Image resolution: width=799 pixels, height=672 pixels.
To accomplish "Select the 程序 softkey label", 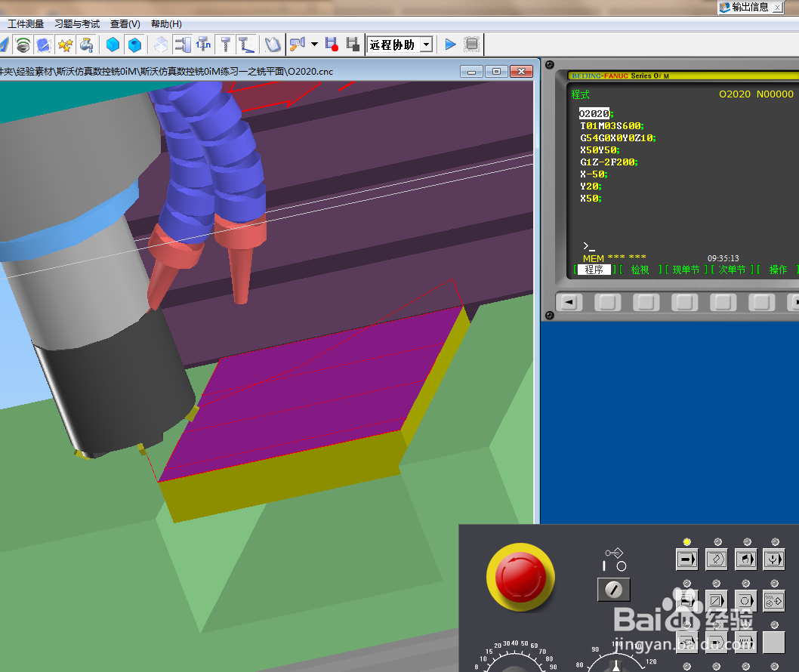I will click(x=594, y=270).
